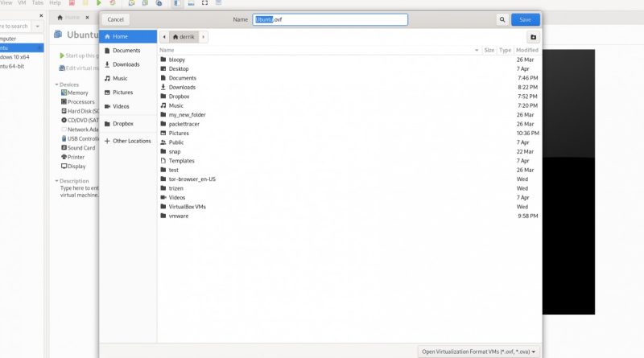Viewport: 644px width, 358px height.
Task: Open Dropbox bookmark in the sidebar
Action: (x=128, y=124)
